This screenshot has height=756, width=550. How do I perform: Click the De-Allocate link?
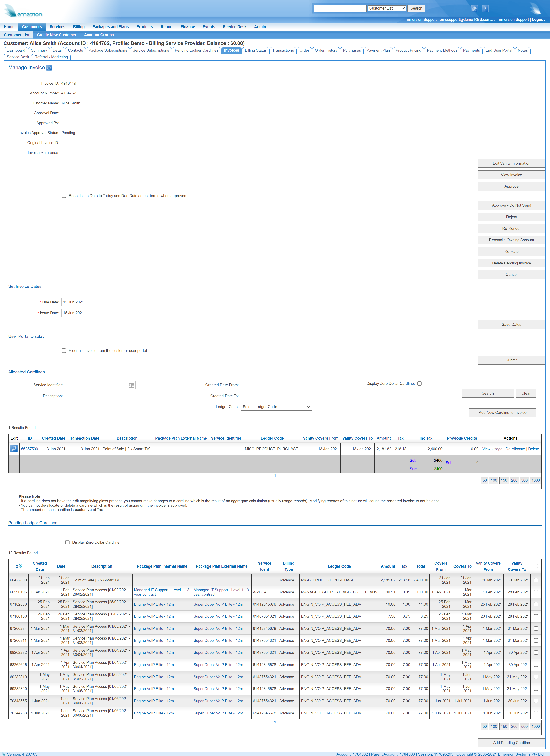tap(515, 449)
